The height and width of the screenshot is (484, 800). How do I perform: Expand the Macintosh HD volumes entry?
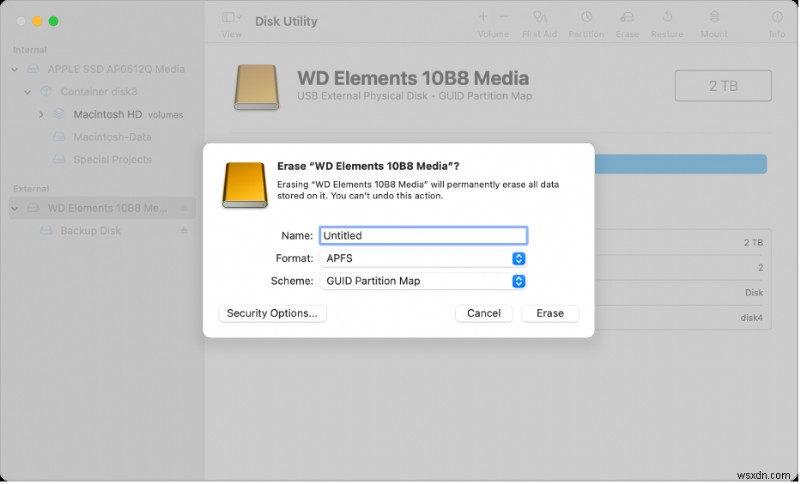click(41, 115)
